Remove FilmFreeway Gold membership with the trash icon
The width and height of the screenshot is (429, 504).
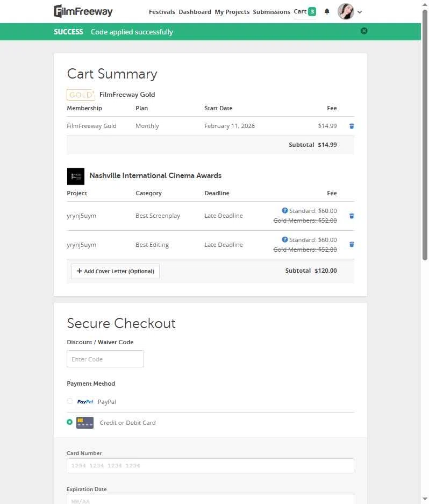352,126
